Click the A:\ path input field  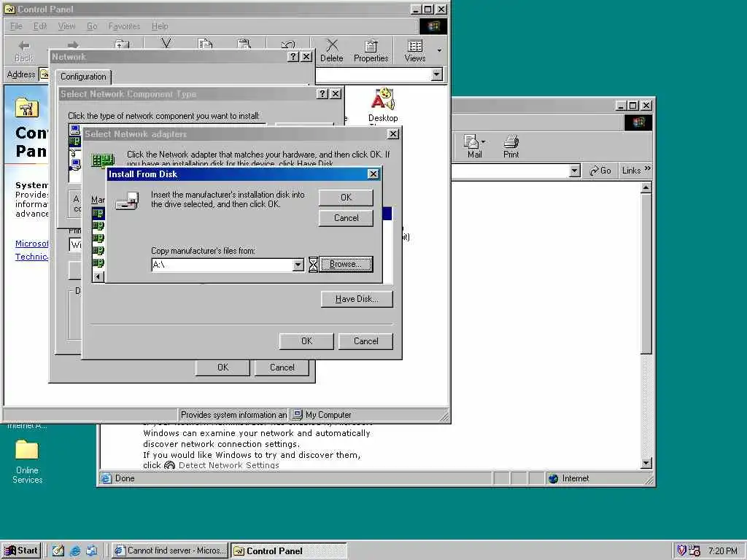222,265
